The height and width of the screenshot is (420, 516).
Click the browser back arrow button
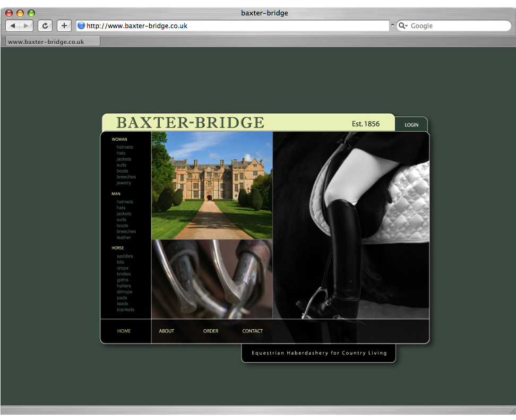(x=13, y=25)
